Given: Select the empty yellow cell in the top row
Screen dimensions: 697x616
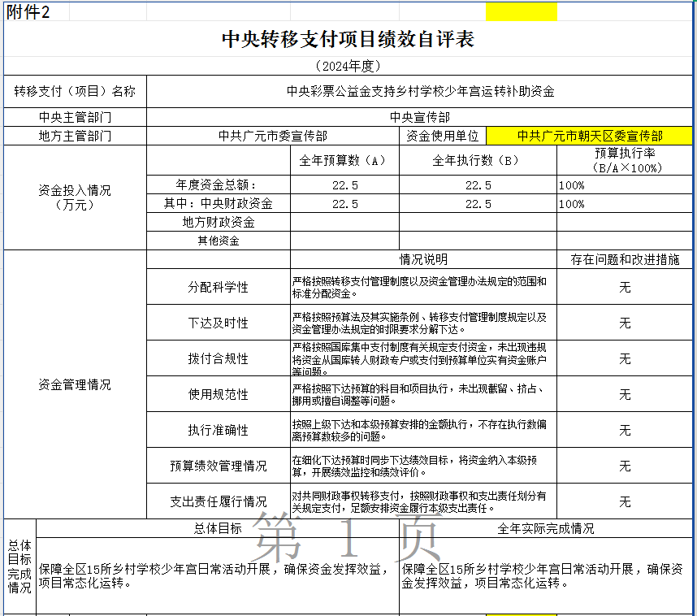Looking at the screenshot, I should (x=521, y=12).
